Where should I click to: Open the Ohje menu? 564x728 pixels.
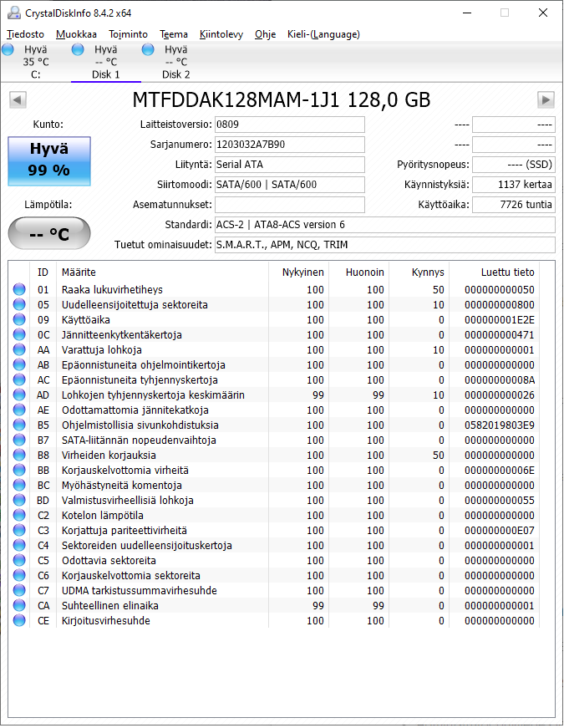(265, 34)
